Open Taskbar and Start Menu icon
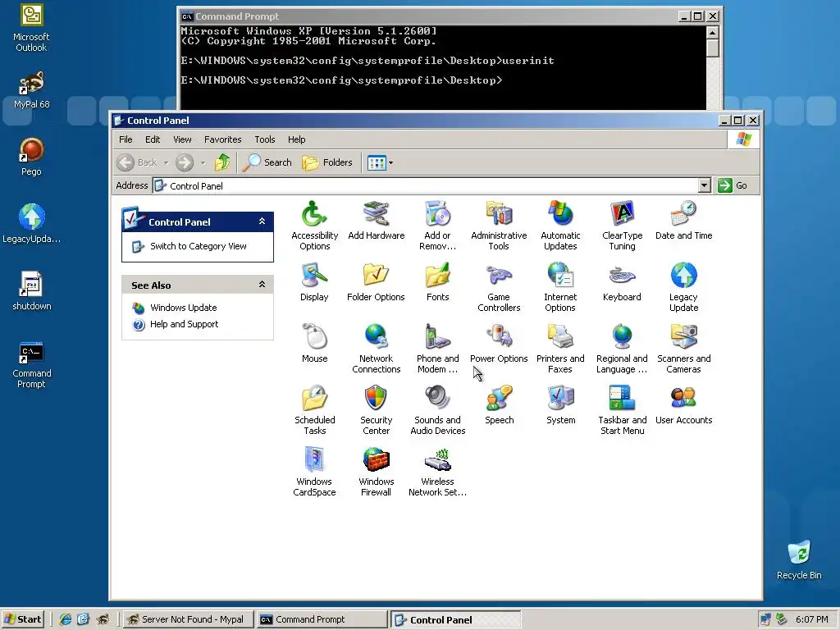The height and width of the screenshot is (630, 840). [622, 410]
